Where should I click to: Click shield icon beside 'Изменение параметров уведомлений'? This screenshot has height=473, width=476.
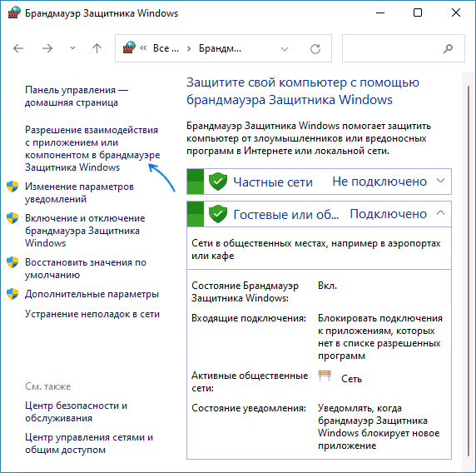(12, 187)
